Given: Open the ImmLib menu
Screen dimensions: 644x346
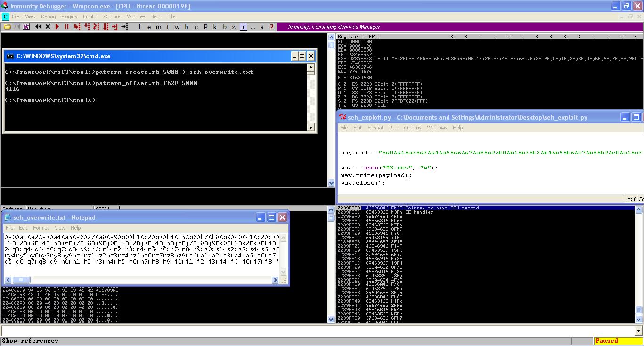Looking at the screenshot, I should (x=90, y=16).
